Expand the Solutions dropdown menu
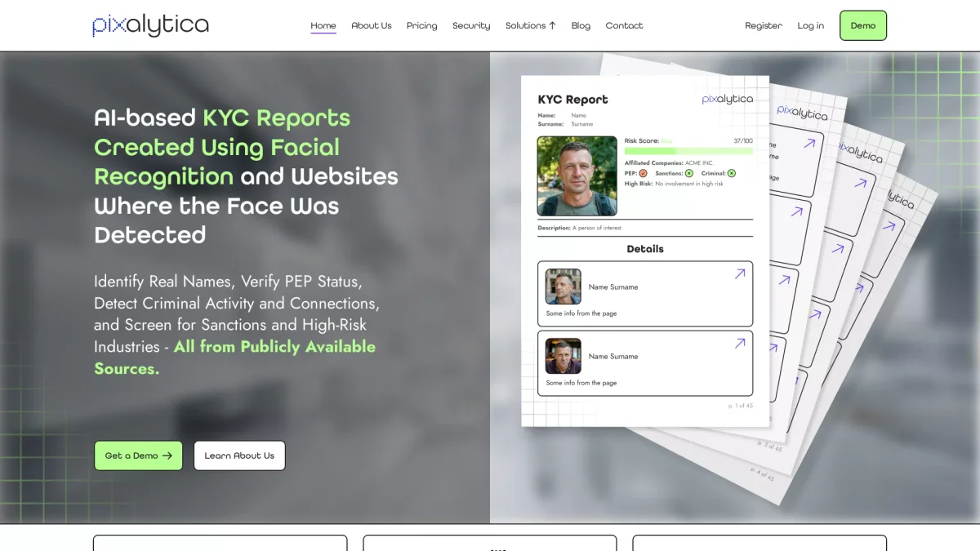980x551 pixels. (x=530, y=25)
